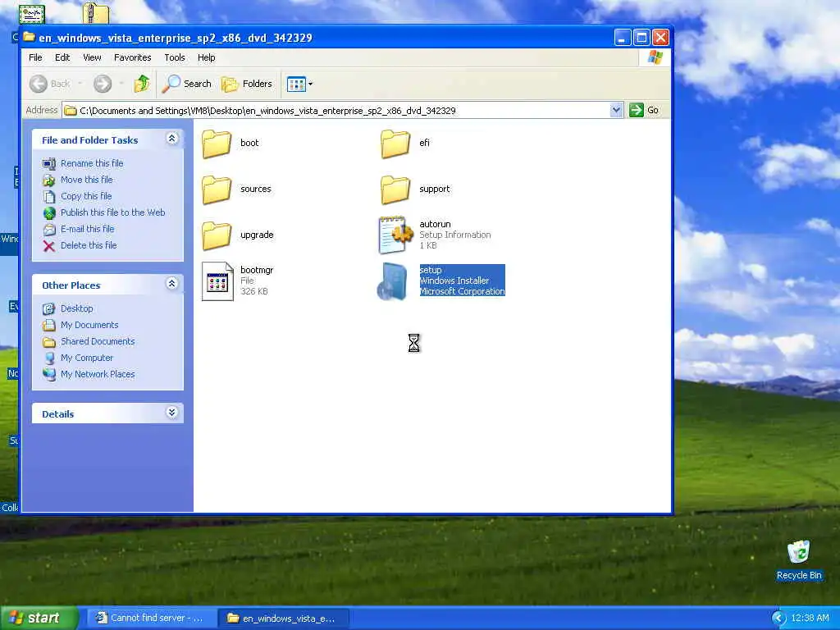Screen dimensions: 840x630
Task: Show hidden tray icons arrow
Action: (x=778, y=619)
